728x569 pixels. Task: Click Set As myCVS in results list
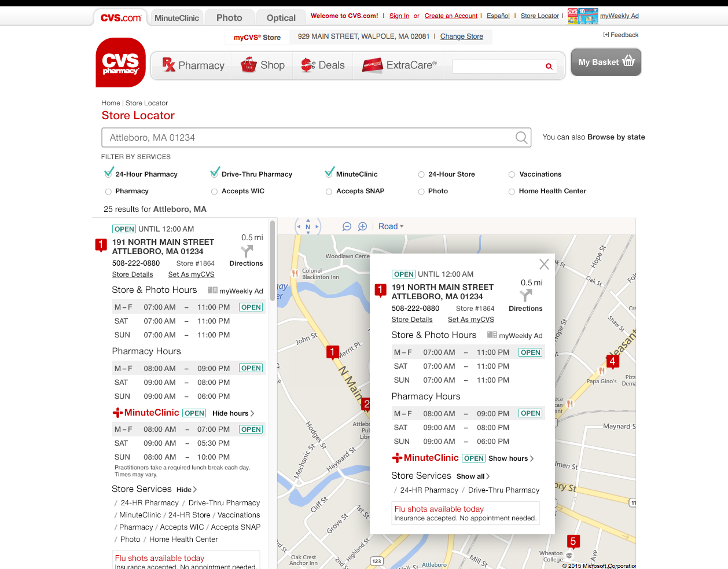191,274
